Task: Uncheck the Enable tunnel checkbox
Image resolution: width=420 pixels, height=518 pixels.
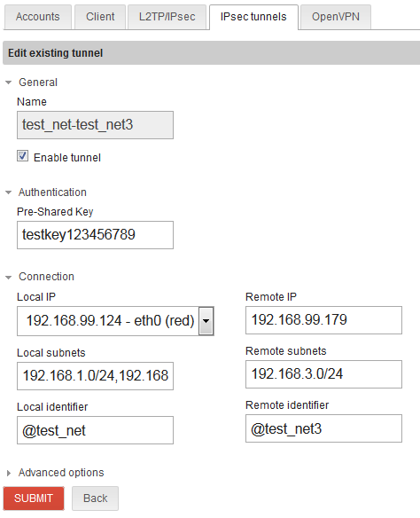Action: coord(23,156)
